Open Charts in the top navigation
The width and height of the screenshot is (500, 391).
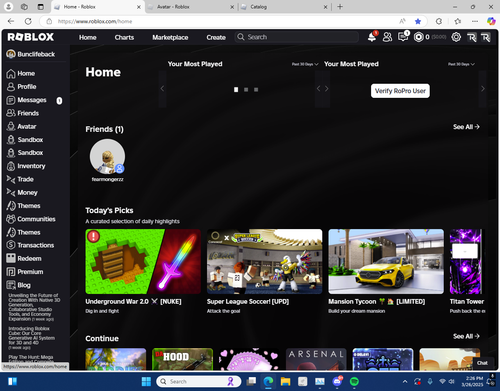pyautogui.click(x=124, y=37)
